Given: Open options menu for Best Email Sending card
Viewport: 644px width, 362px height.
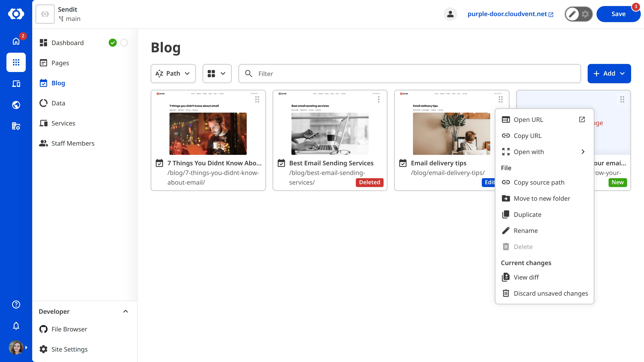Looking at the screenshot, I should (x=379, y=99).
